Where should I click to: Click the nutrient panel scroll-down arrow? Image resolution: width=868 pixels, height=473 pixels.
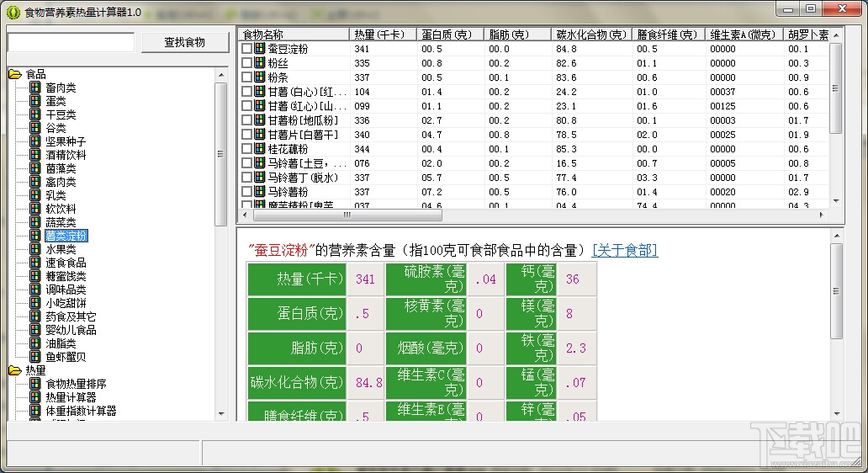click(x=836, y=414)
